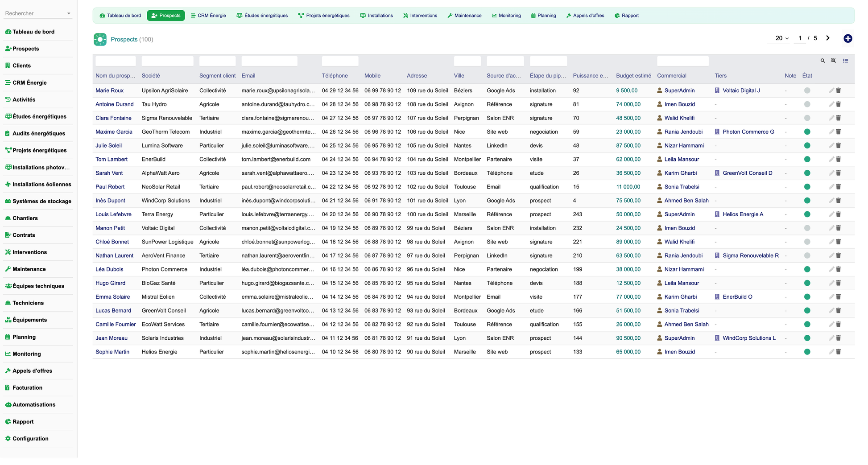Switch to the CRM Énergie top tab
Image resolution: width=868 pixels, height=465 pixels.
click(208, 16)
